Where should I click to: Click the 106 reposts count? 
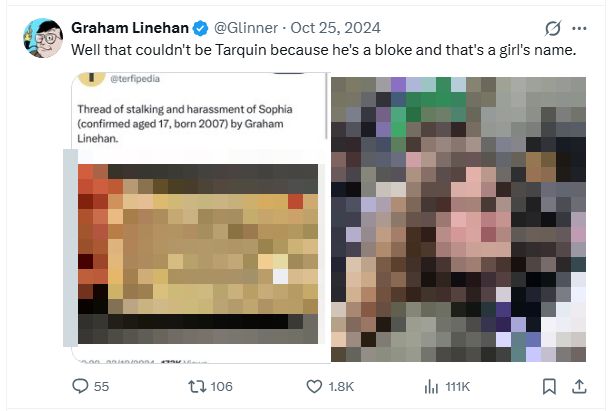tap(222, 387)
